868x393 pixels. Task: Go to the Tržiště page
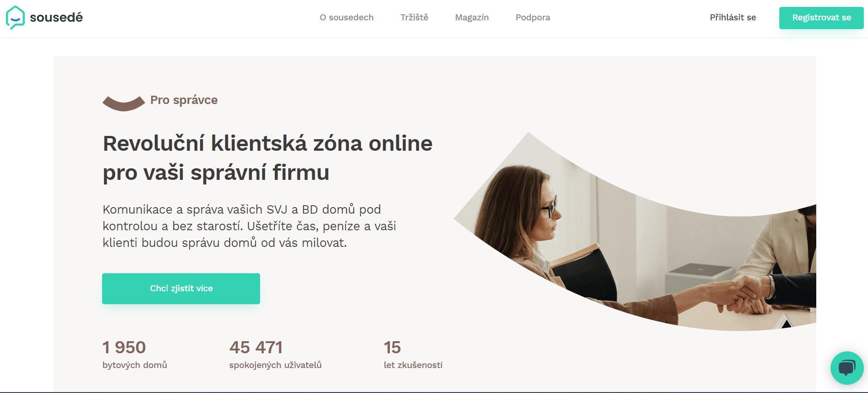click(414, 18)
